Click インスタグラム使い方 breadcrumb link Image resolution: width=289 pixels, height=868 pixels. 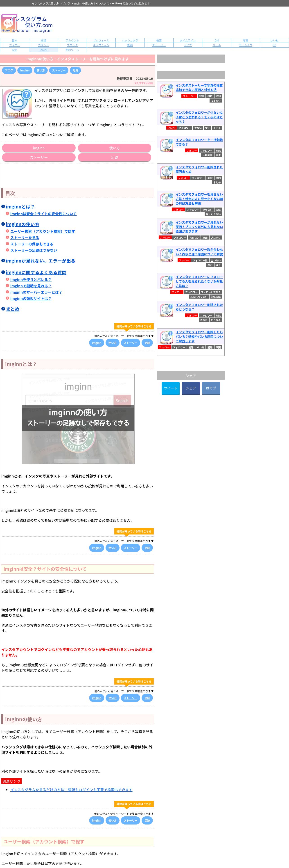click(x=45, y=3)
